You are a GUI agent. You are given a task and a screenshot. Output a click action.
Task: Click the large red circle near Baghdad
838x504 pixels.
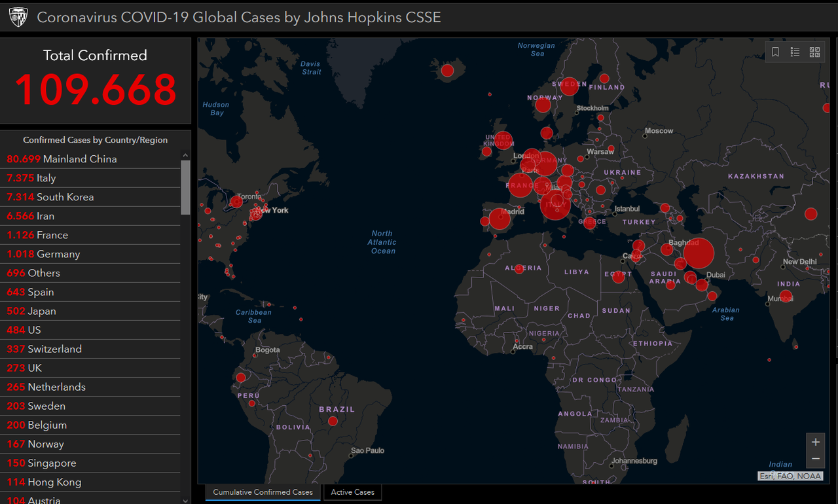(699, 253)
